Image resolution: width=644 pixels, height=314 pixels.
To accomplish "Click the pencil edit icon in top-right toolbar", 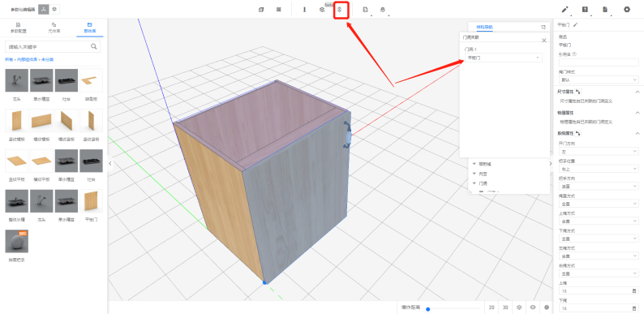I will 565,10.
